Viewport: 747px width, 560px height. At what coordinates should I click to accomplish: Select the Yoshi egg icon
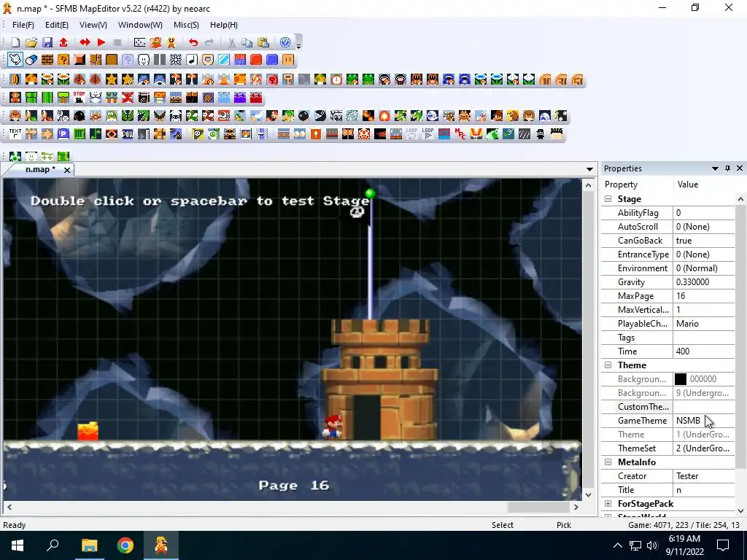point(15,156)
